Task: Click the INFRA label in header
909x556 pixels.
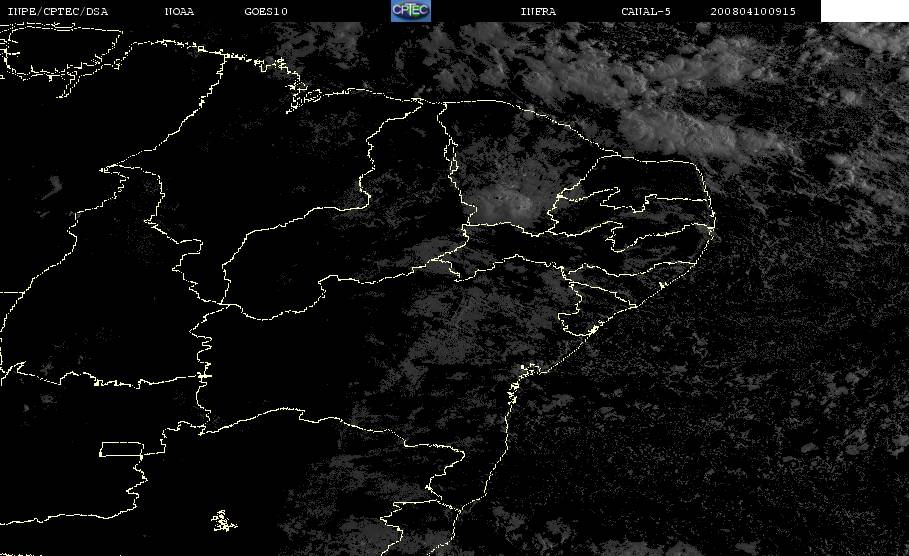Action: tap(538, 12)
